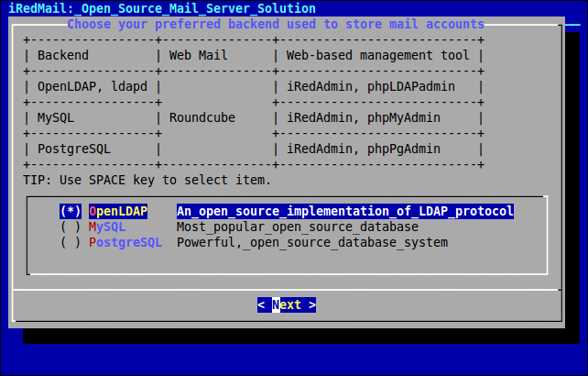Select the PostgreSQL radio button
Image resolution: width=588 pixels, height=376 pixels.
pyautogui.click(x=71, y=242)
